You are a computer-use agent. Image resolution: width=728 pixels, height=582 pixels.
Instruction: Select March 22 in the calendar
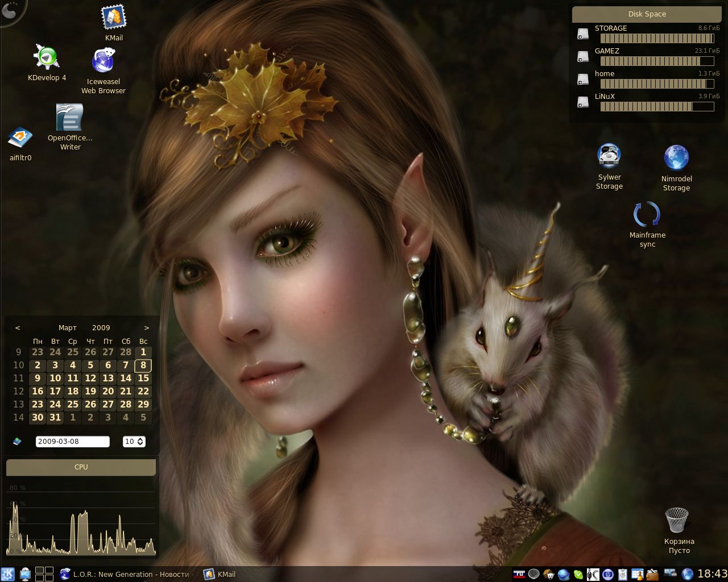pos(143,392)
